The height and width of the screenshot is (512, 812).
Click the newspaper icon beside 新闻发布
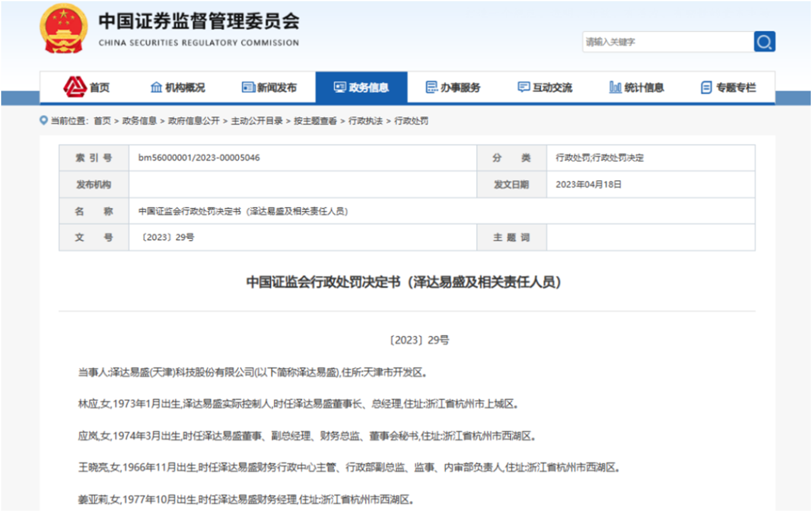(x=248, y=87)
